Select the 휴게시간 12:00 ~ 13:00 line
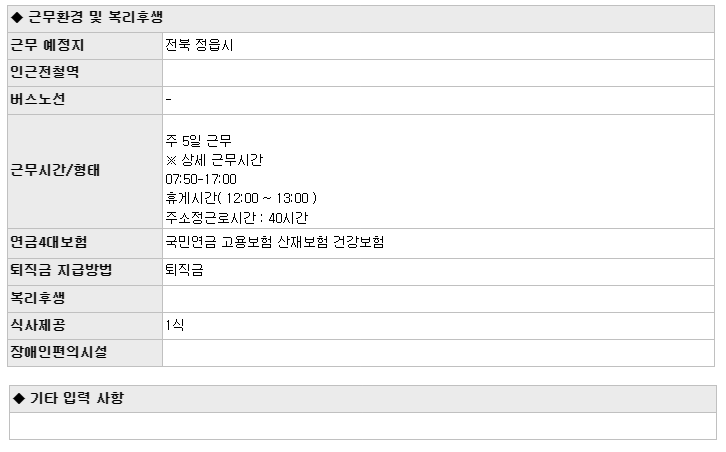This screenshot has width=726, height=452. [x=241, y=198]
